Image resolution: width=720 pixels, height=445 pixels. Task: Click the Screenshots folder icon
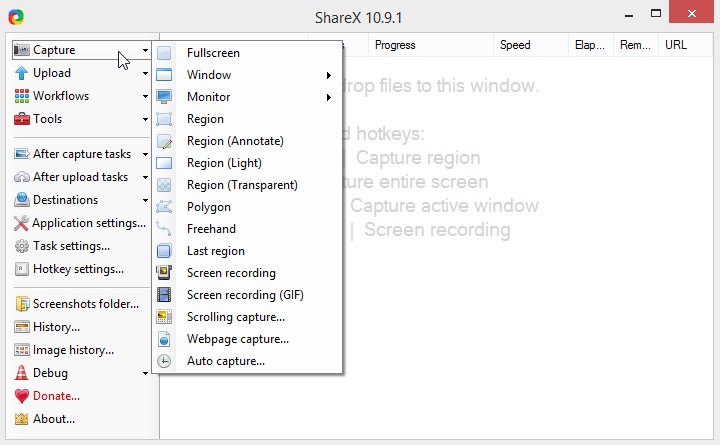click(22, 304)
